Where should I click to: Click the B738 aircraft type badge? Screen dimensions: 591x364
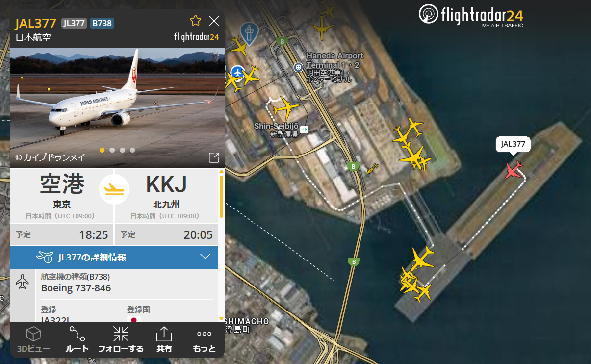pyautogui.click(x=102, y=23)
